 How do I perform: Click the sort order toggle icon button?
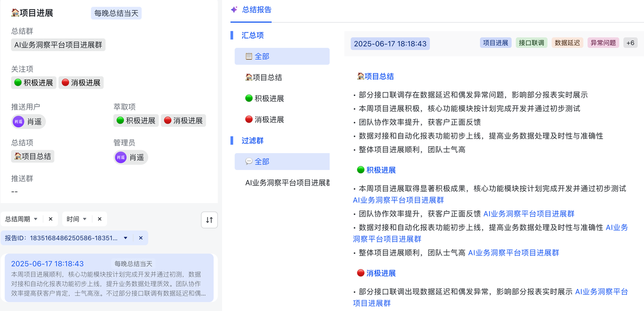209,220
